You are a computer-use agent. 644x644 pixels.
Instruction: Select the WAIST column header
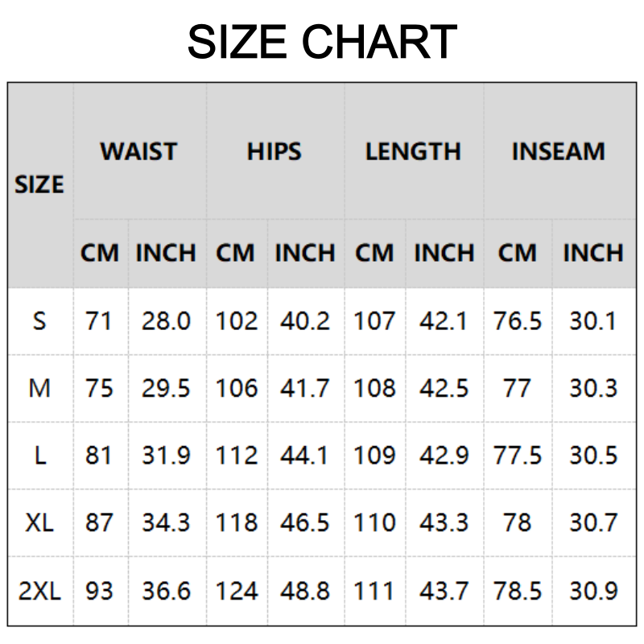click(x=138, y=151)
